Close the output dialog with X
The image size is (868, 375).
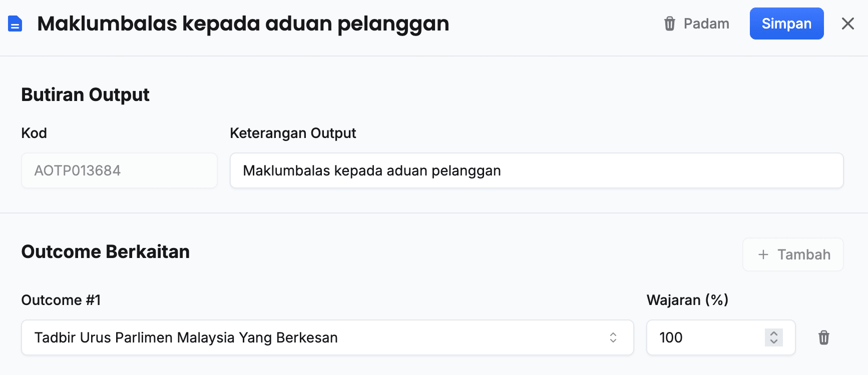847,23
